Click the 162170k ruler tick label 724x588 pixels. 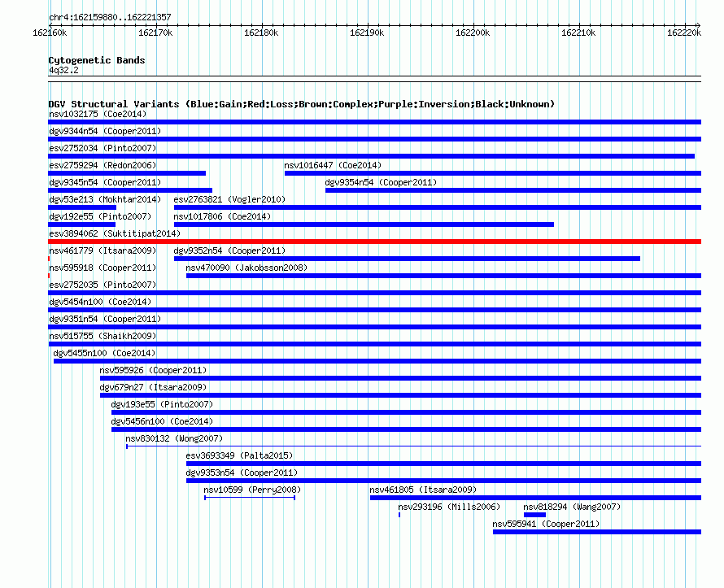pos(155,33)
